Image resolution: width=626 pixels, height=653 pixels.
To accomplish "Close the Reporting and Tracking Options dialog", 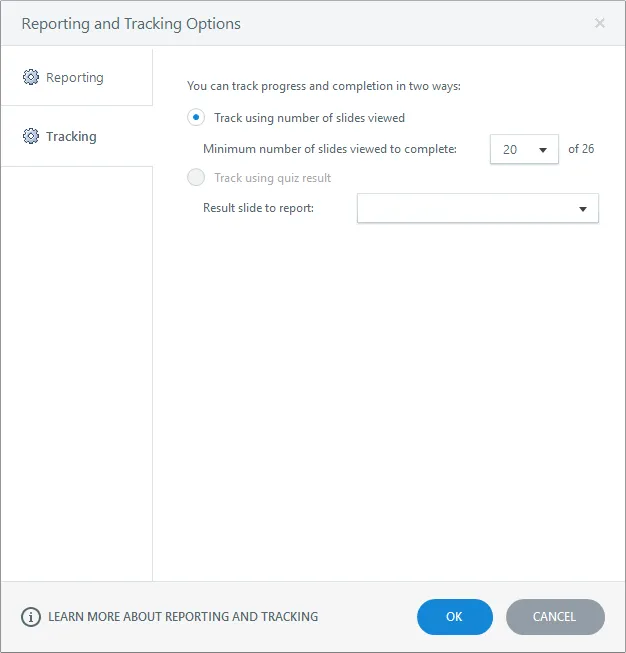I will (x=600, y=23).
